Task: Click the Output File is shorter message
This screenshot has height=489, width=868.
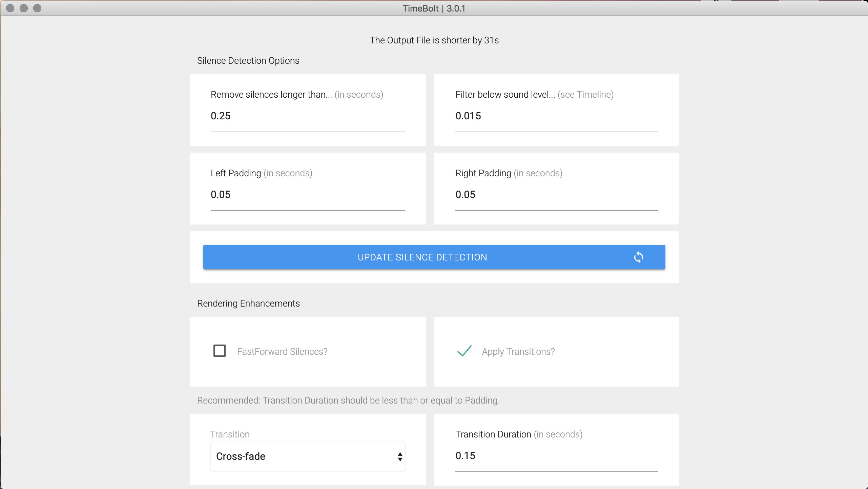Action: coord(434,40)
